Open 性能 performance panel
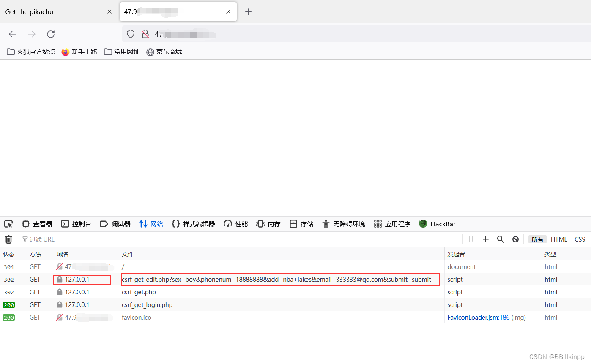The height and width of the screenshot is (364, 591). [236, 224]
